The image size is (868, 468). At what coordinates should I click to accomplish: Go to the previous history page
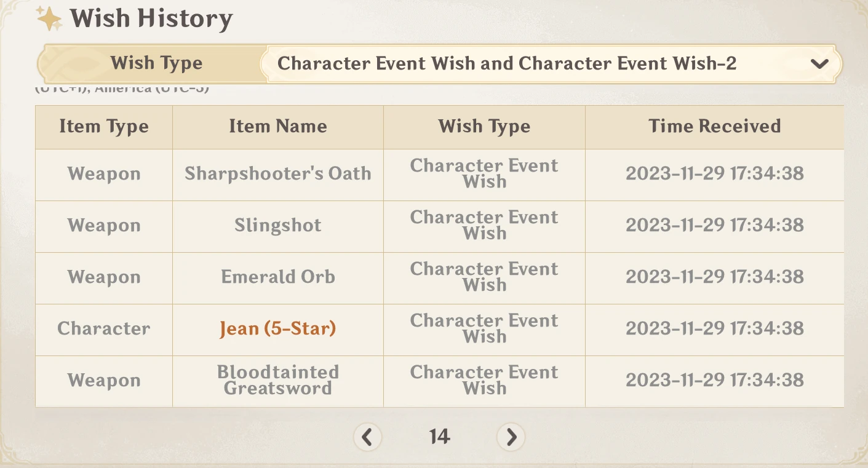367,437
